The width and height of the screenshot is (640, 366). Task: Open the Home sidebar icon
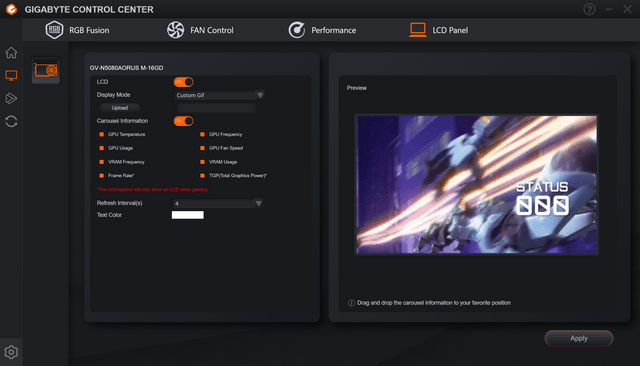pyautogui.click(x=11, y=53)
